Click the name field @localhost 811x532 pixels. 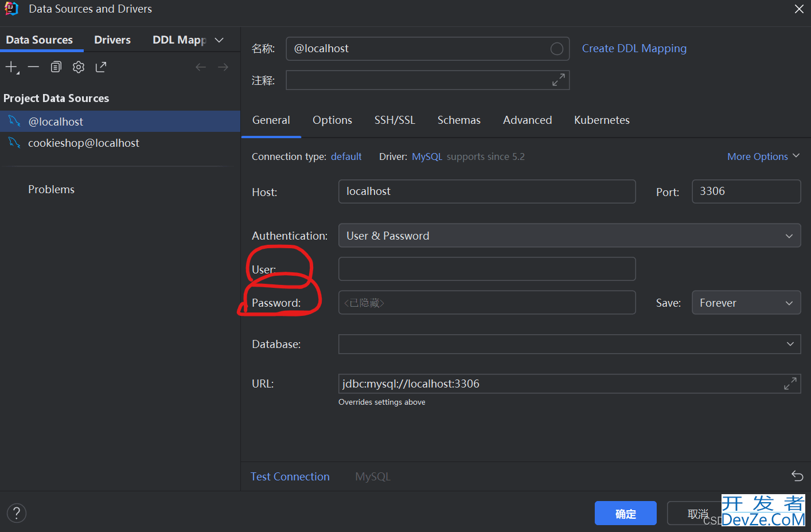click(x=427, y=49)
